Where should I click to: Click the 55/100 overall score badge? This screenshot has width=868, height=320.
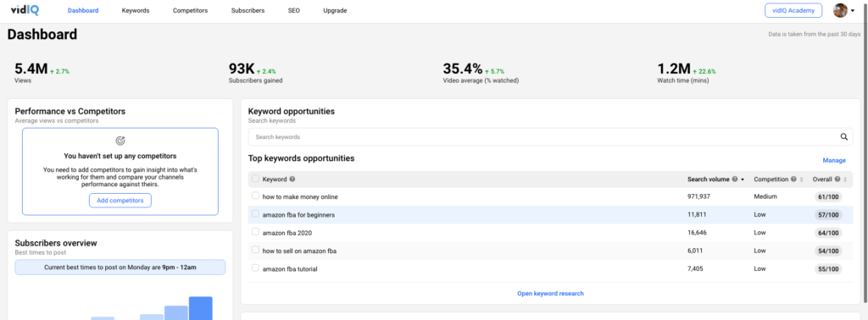[x=828, y=268]
